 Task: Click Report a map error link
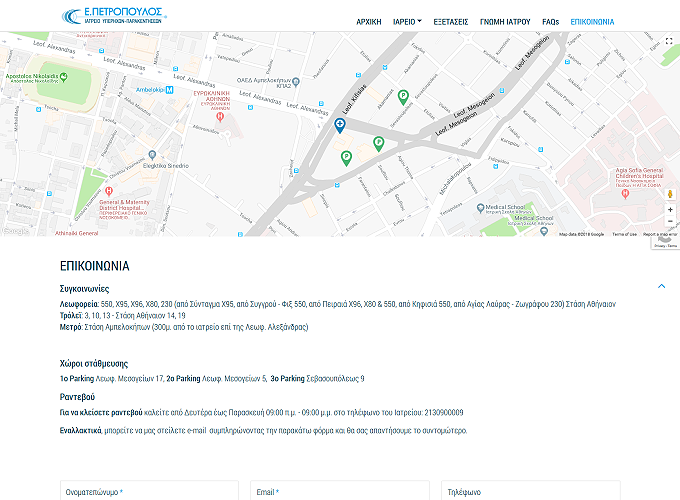click(660, 234)
